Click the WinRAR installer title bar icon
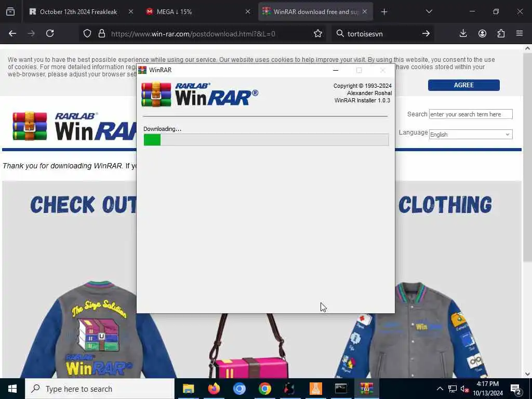The height and width of the screenshot is (399, 532). click(x=142, y=70)
